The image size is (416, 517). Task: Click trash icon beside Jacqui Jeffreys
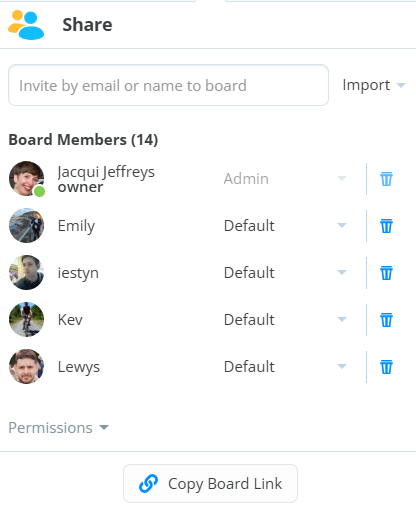(x=386, y=179)
